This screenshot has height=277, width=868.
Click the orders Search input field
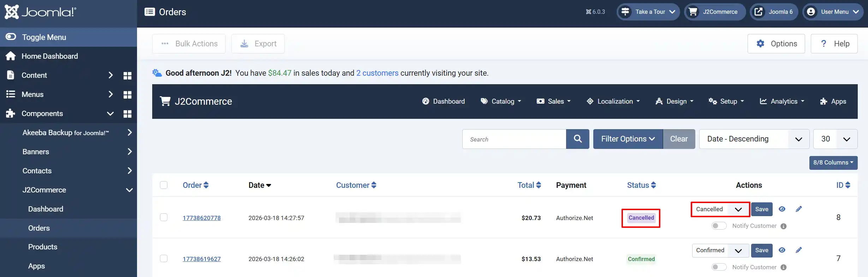(514, 139)
